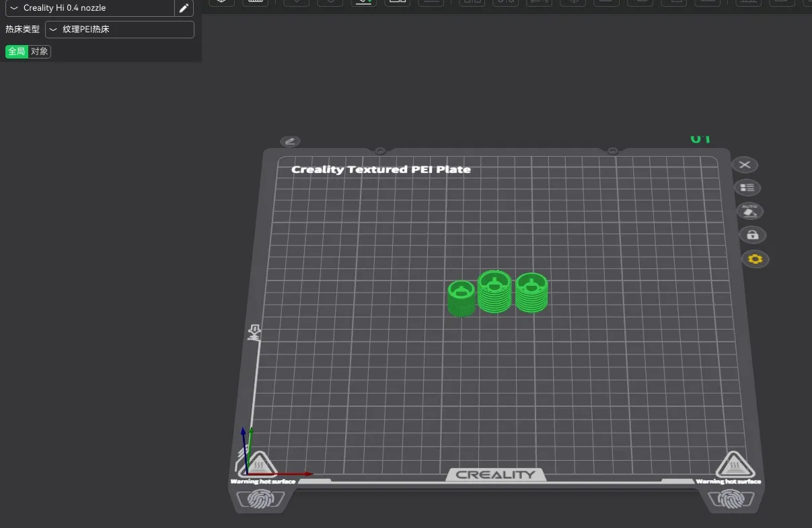Viewport: 812px width, 528px height.
Task: Select the leftmost small green model on the plate
Action: [x=462, y=299]
